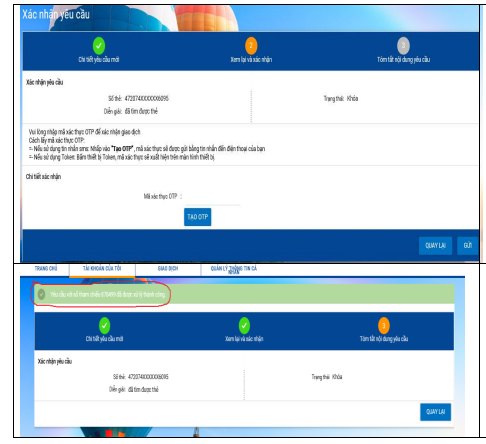Switch to the TÀI KHOẢN CỦA TÔI tab
This screenshot has width=486, height=444.
tap(102, 268)
